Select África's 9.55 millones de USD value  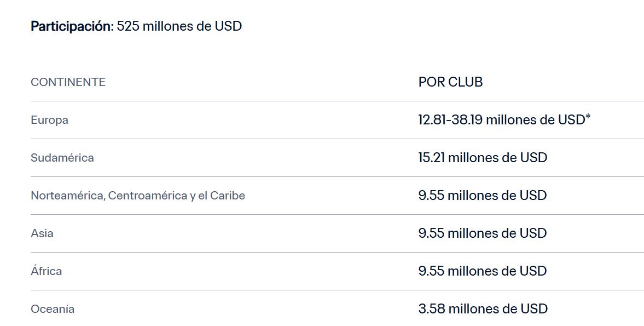coord(483,271)
